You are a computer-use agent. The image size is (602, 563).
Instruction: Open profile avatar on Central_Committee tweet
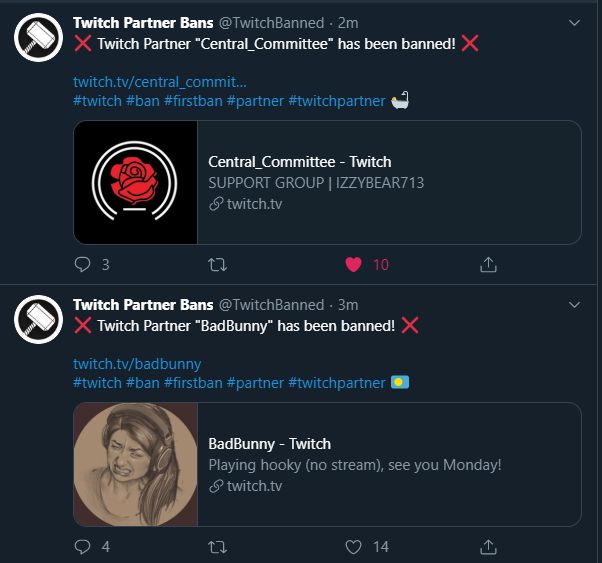coord(38,36)
